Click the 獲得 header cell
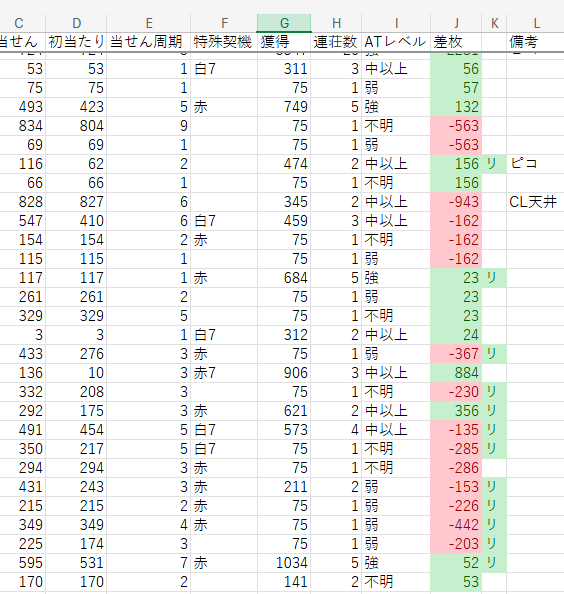 coord(284,42)
